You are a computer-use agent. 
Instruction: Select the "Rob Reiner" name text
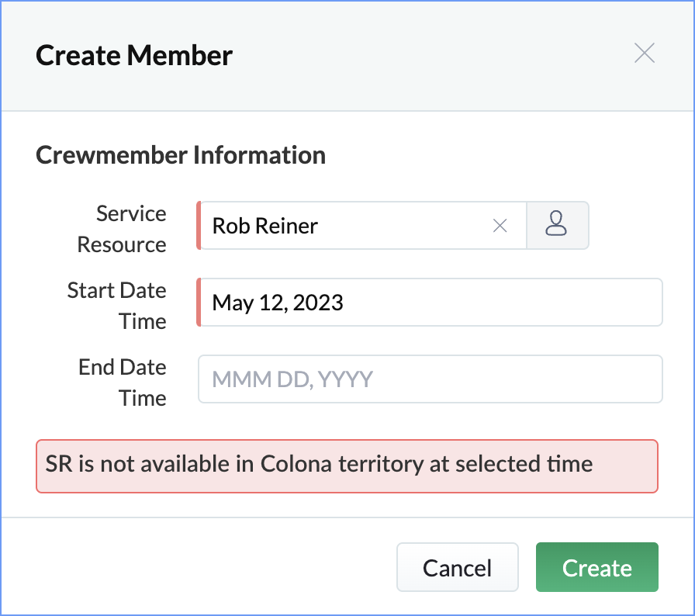[265, 226]
